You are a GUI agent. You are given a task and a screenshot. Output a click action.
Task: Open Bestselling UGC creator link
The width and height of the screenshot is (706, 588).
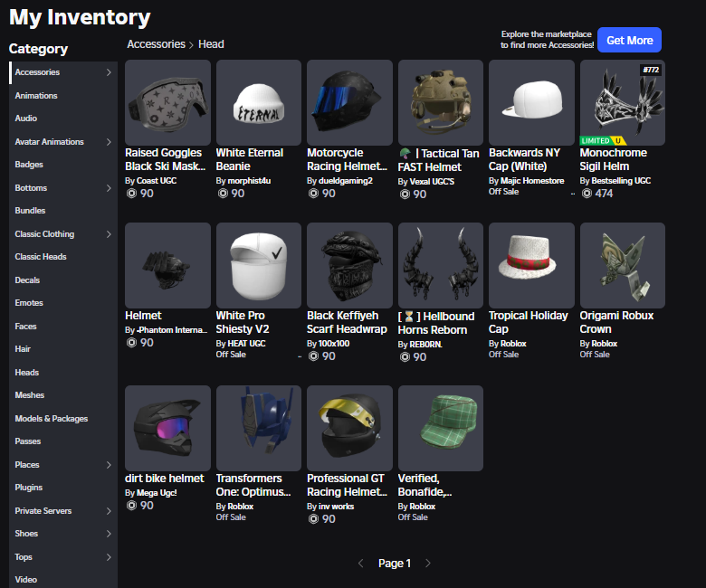[x=621, y=181]
